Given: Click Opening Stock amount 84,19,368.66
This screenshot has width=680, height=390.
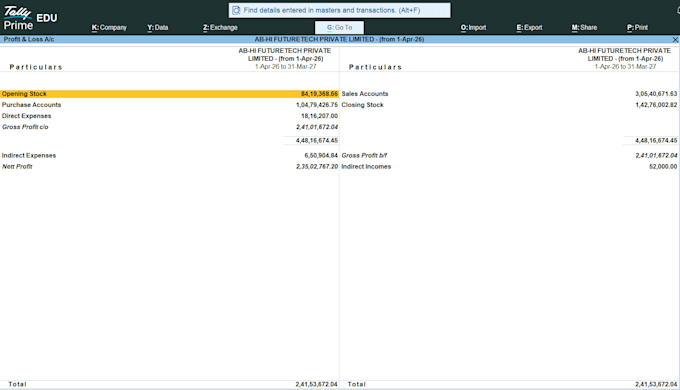Looking at the screenshot, I should pos(319,94).
